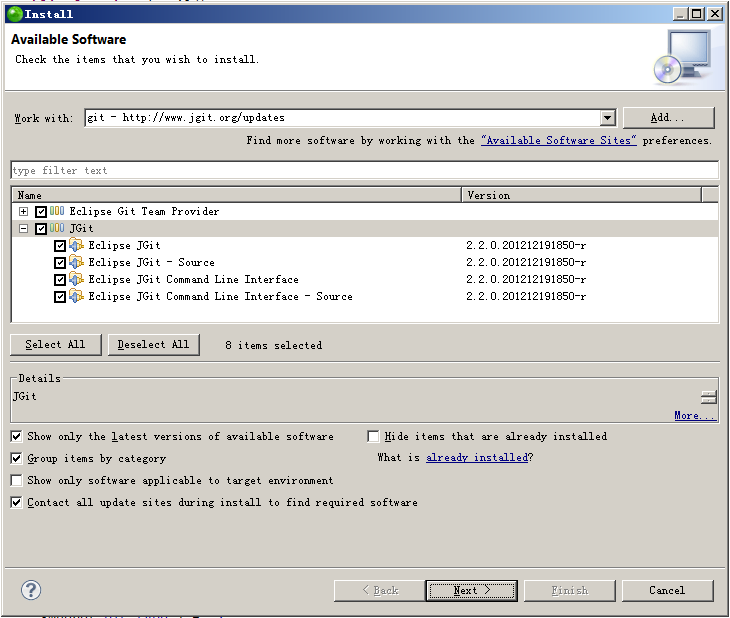Click the Work with URL text field

[x=343, y=118]
